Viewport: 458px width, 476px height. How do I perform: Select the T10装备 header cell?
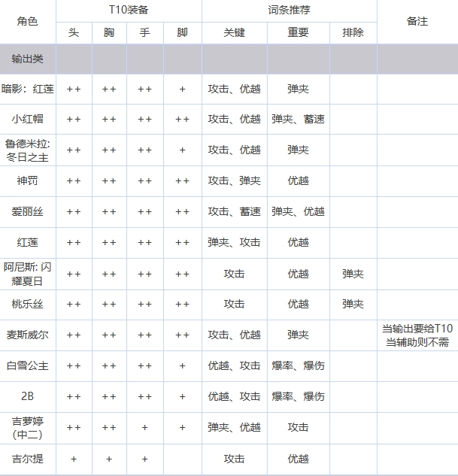point(129,11)
